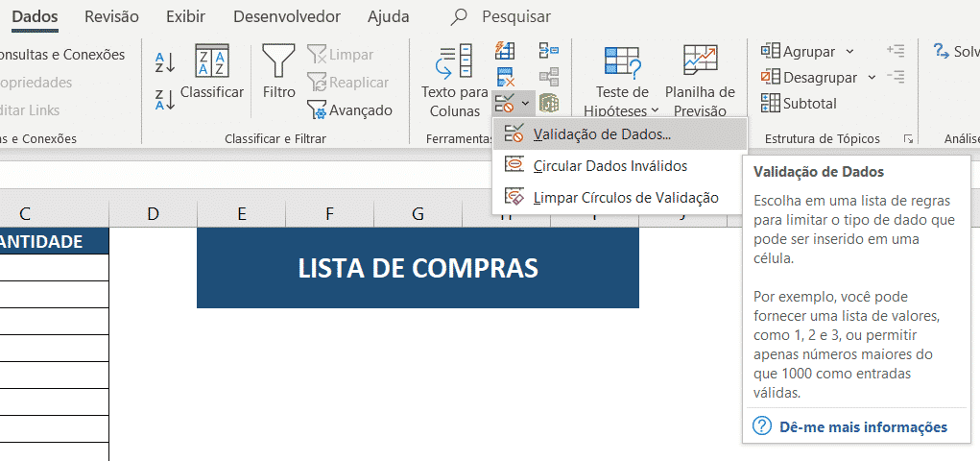980x461 pixels.
Task: Open the Teste de Hipóteses dropdown
Action: (x=621, y=82)
